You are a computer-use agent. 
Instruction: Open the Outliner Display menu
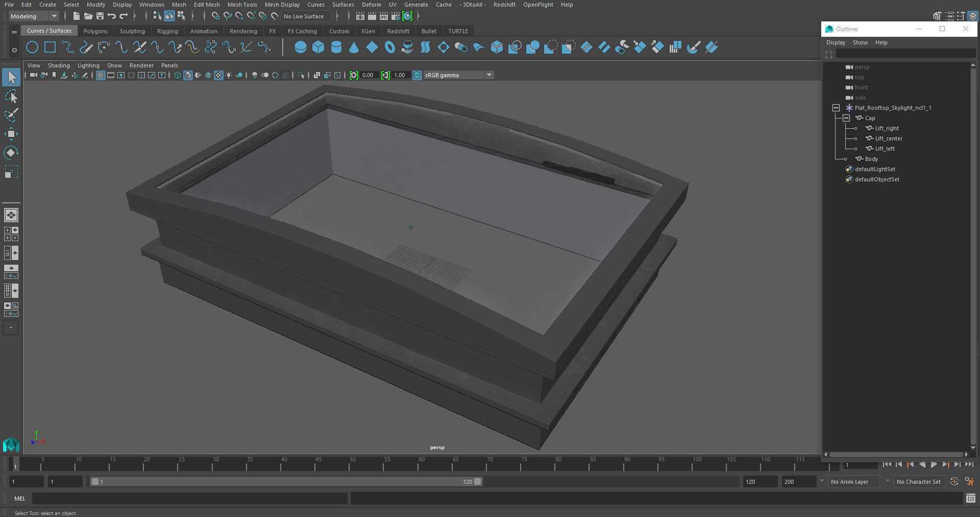click(x=836, y=42)
